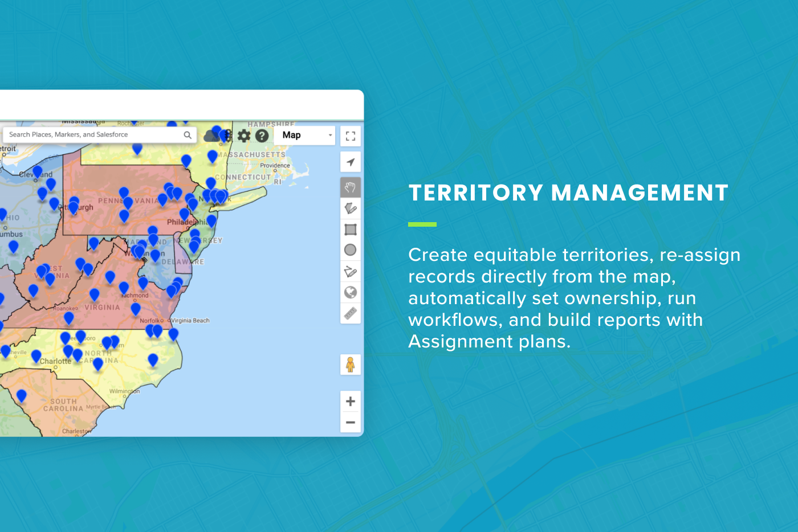Select the polyline lasso drawing tool
The image size is (798, 532).
pos(351,272)
